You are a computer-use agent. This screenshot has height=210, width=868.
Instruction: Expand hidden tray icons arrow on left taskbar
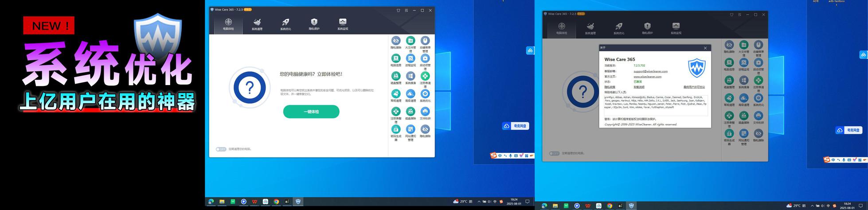click(x=479, y=202)
